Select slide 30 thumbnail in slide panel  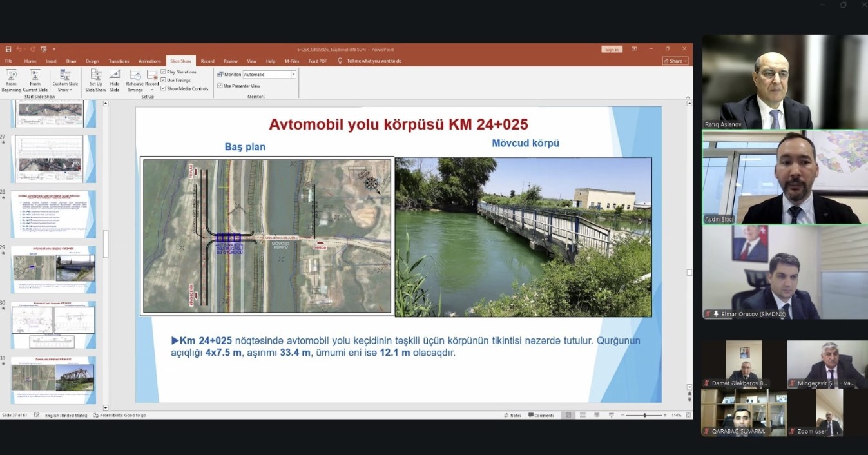(53, 325)
